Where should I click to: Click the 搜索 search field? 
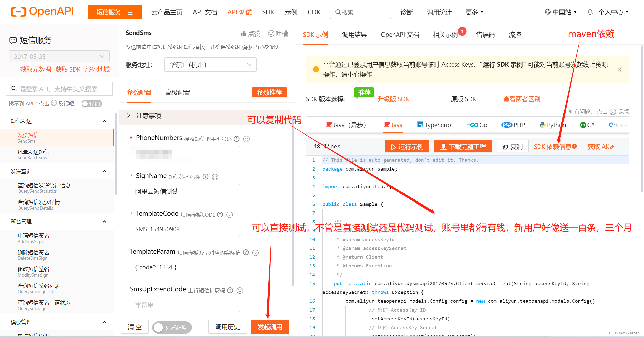[x=360, y=12]
